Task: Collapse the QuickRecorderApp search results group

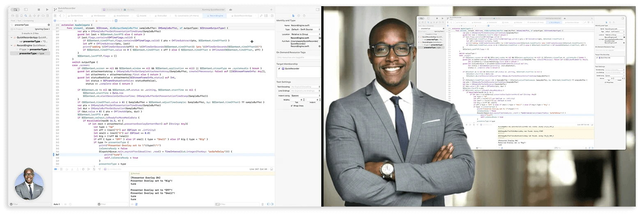Action: [x=12, y=37]
